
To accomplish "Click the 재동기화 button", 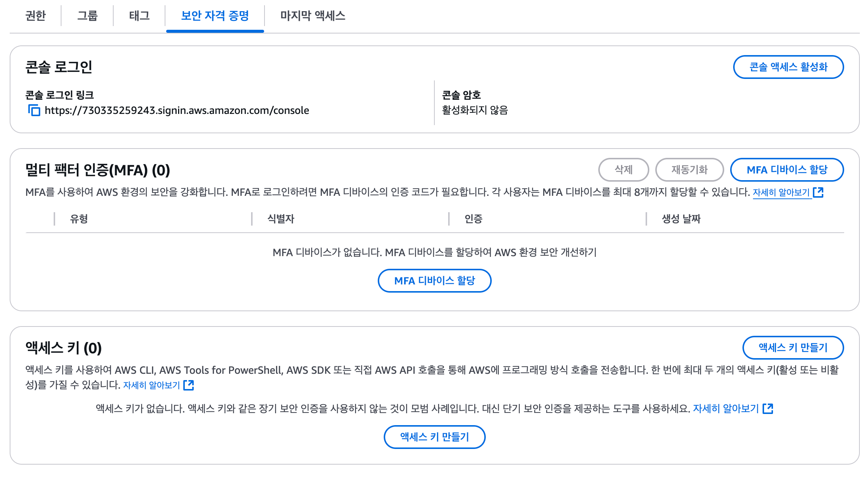I will pyautogui.click(x=689, y=170).
